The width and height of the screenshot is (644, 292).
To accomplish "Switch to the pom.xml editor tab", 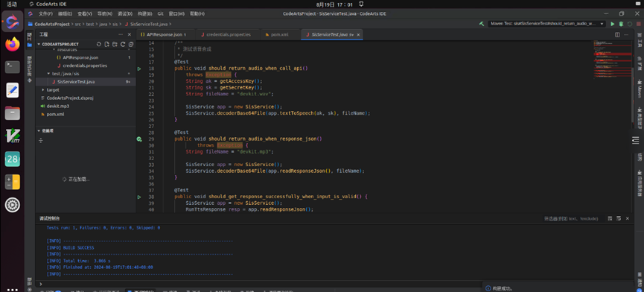I will coord(280,34).
